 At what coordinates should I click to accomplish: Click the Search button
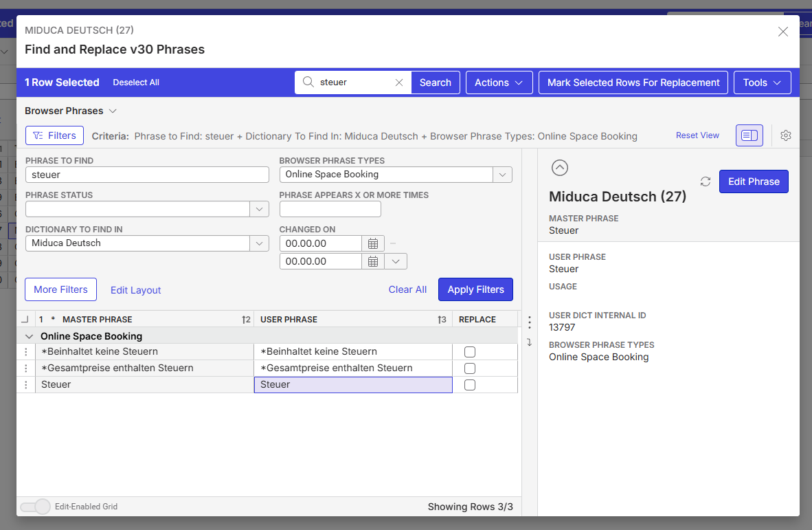(x=436, y=82)
